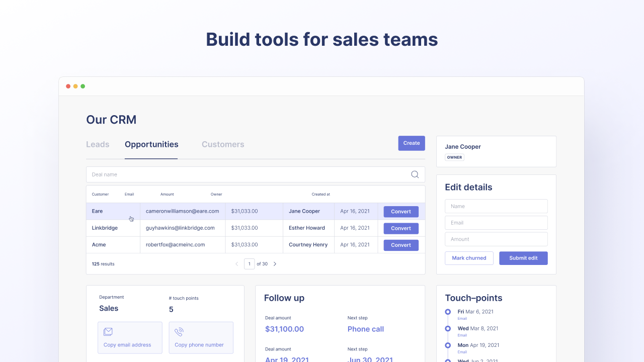
Task: Convert the Eare opportunity
Action: click(401, 212)
